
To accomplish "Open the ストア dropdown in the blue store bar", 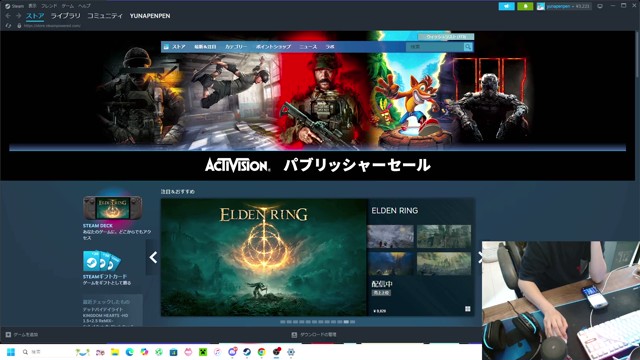I will [179, 47].
